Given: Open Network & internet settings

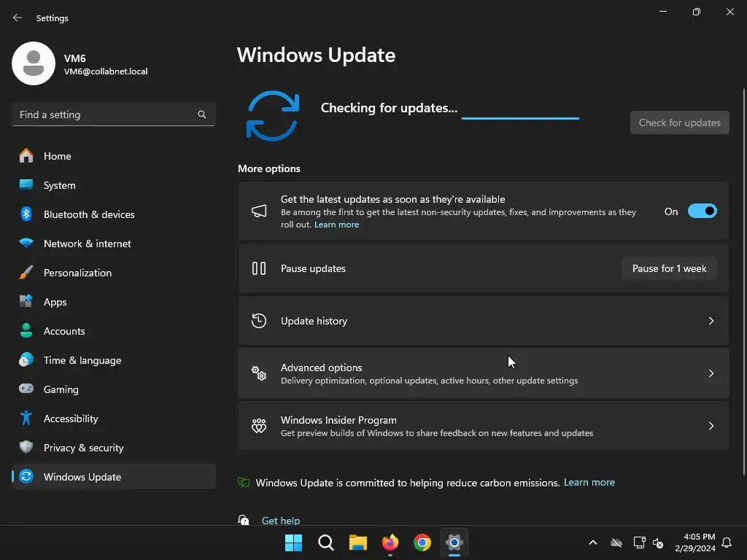Looking at the screenshot, I should click(114, 243).
